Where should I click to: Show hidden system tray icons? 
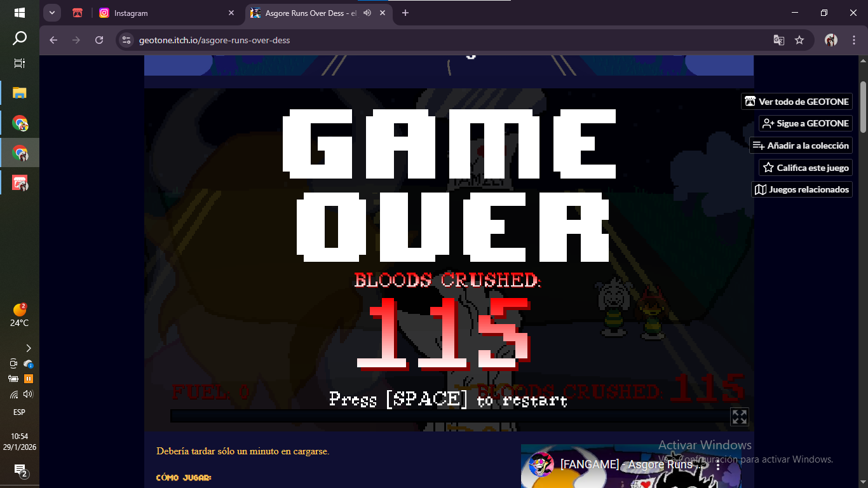coord(28,348)
